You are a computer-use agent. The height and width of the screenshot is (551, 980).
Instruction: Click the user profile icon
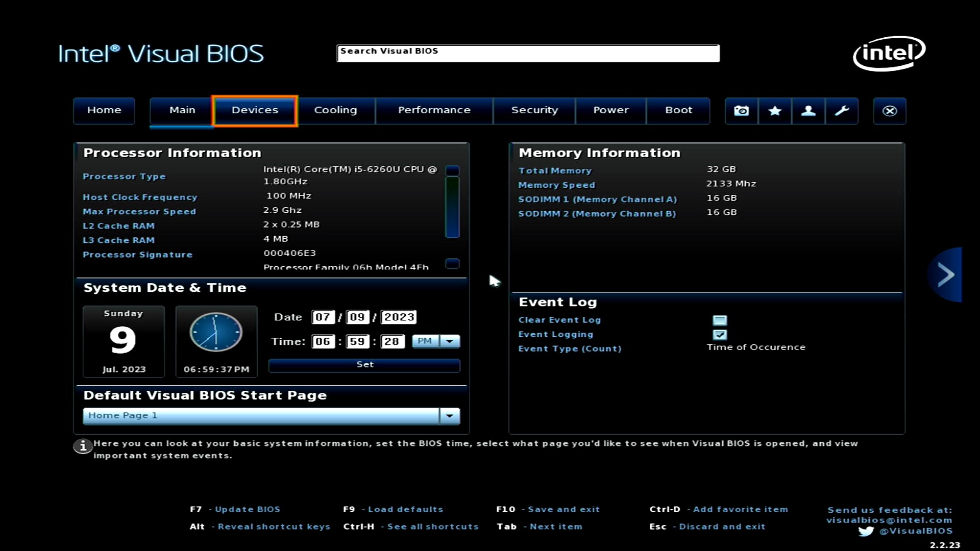808,111
